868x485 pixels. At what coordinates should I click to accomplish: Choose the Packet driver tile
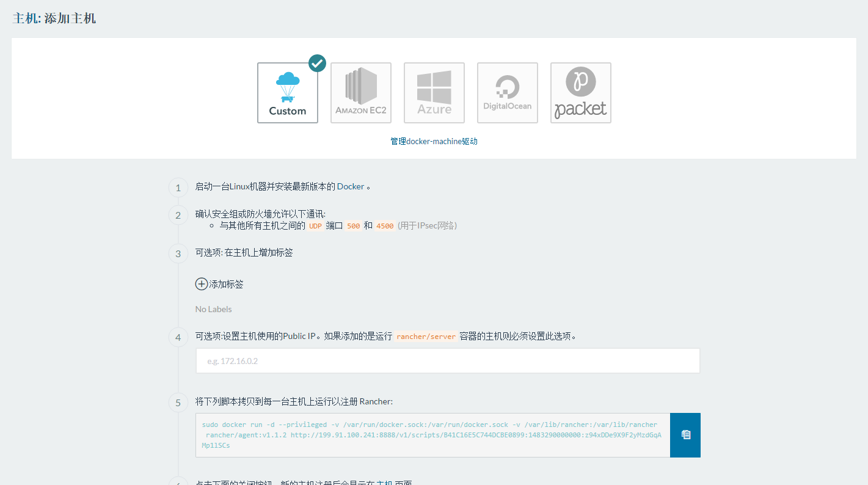[581, 93]
